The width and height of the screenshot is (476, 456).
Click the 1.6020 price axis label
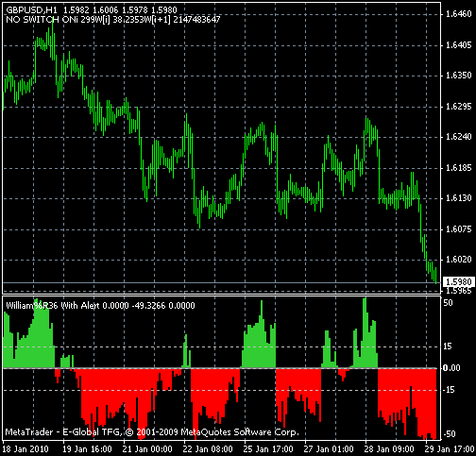459,259
